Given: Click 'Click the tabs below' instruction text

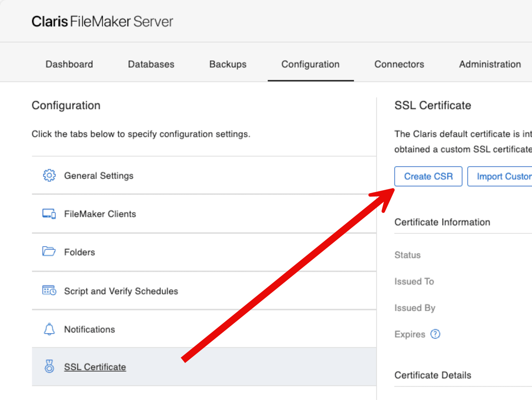Looking at the screenshot, I should point(141,134).
